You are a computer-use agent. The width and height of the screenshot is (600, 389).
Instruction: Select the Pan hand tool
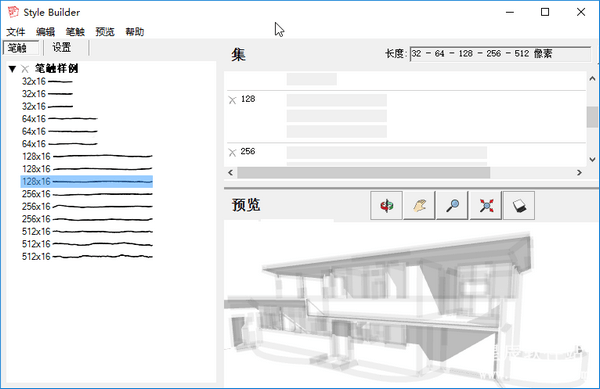(420, 205)
